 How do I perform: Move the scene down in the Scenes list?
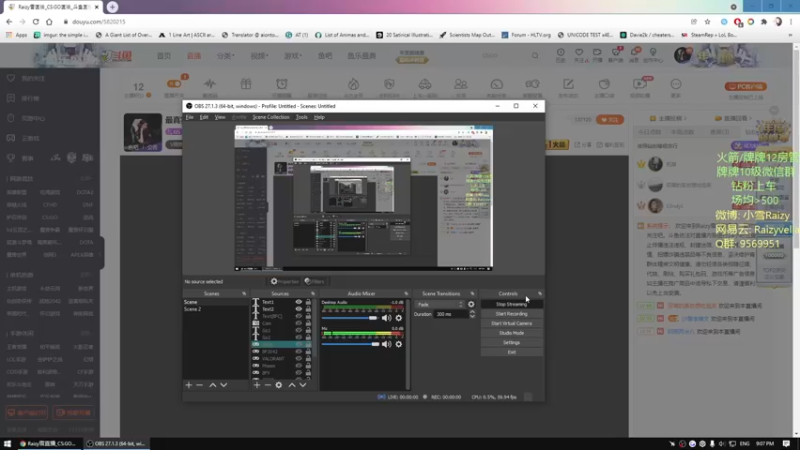tap(223, 385)
